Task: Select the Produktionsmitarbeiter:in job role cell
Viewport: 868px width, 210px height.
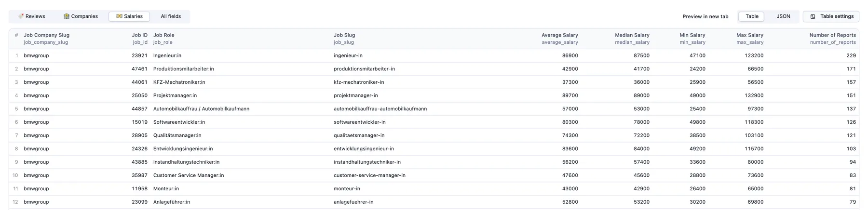Action: click(184, 69)
